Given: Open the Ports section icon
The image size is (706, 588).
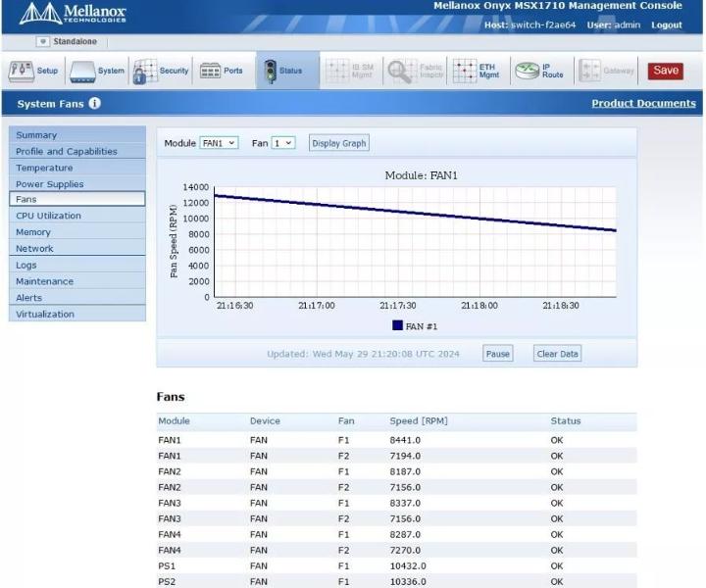Looking at the screenshot, I should pos(210,72).
